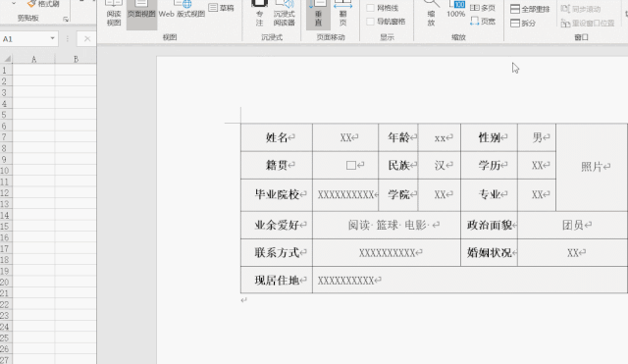Select row 1 header in Excel

[x=6, y=70]
